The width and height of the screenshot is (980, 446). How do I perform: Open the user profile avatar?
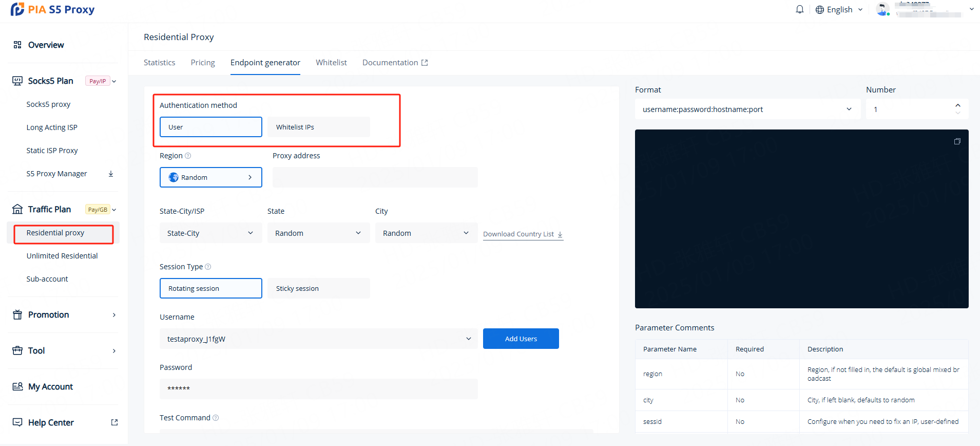pos(882,9)
